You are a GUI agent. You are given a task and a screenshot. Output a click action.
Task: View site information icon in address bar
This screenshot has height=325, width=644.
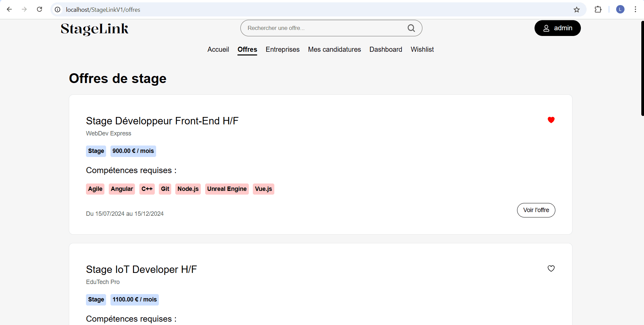58,9
